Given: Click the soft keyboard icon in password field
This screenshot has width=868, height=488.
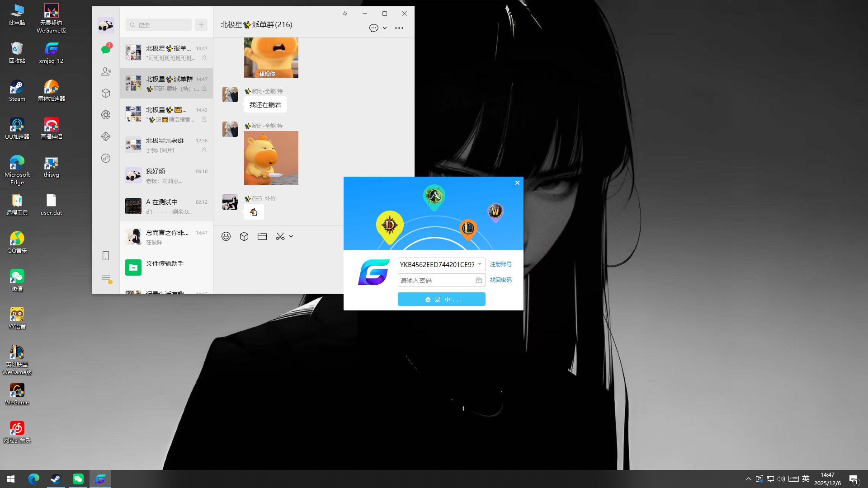Looking at the screenshot, I should pyautogui.click(x=479, y=281).
